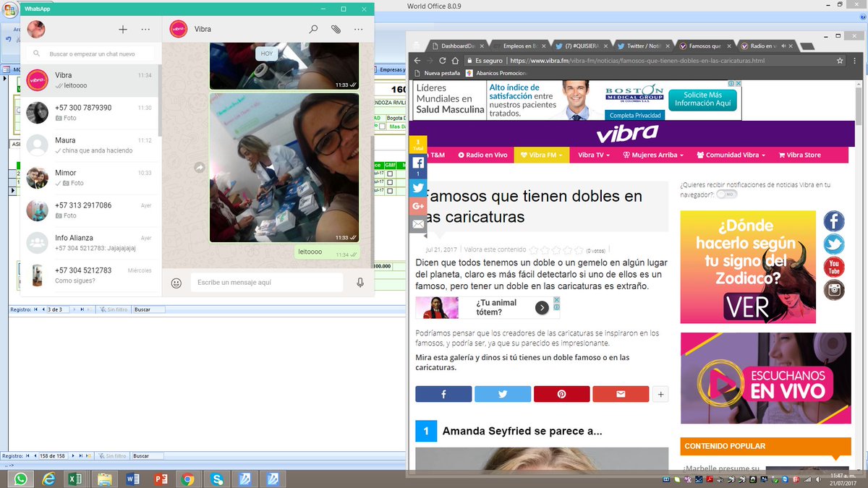
Task: Toggle the Vibra browser notifications switch
Action: click(727, 194)
